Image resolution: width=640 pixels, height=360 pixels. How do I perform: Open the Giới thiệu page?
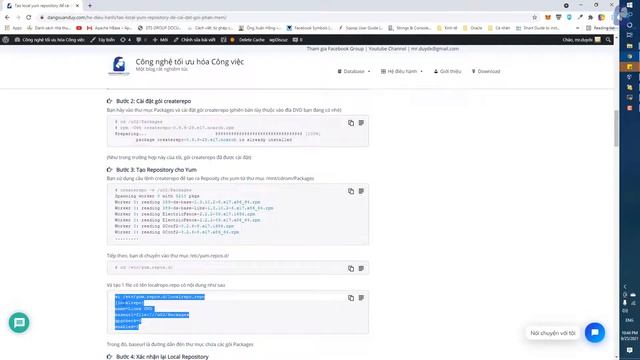[447, 71]
